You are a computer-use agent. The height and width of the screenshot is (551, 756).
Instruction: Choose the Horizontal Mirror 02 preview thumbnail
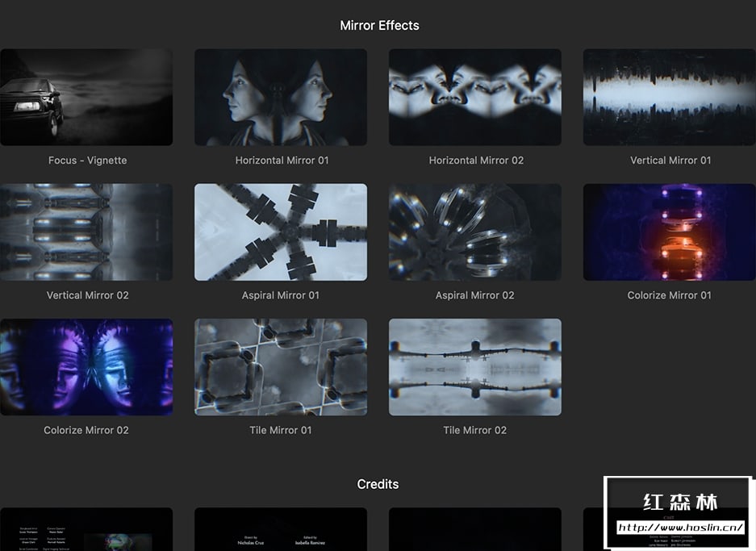click(475, 97)
